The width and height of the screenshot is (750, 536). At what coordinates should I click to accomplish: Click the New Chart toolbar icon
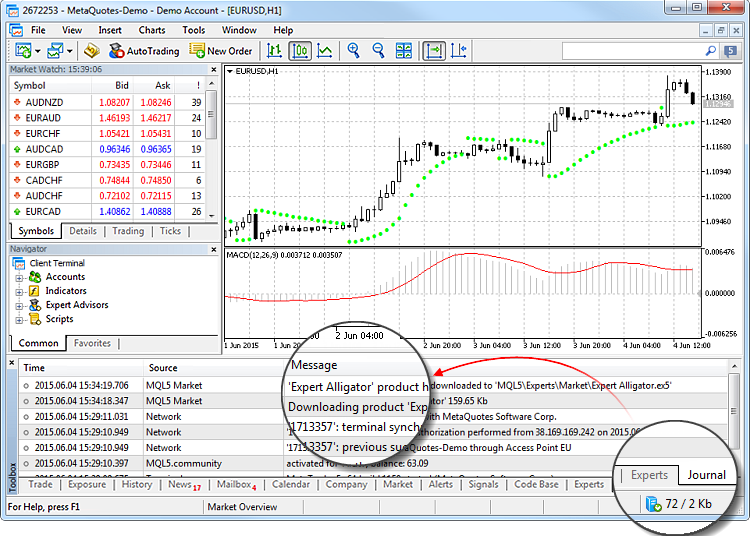tap(23, 50)
